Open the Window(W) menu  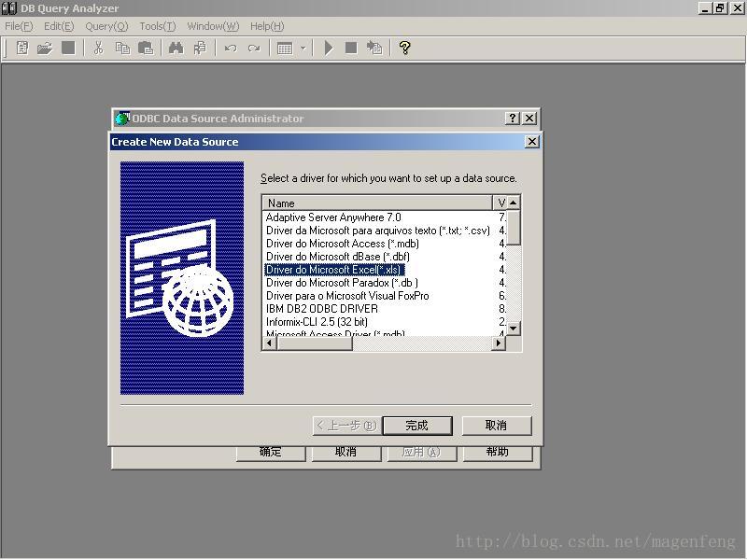point(213,26)
